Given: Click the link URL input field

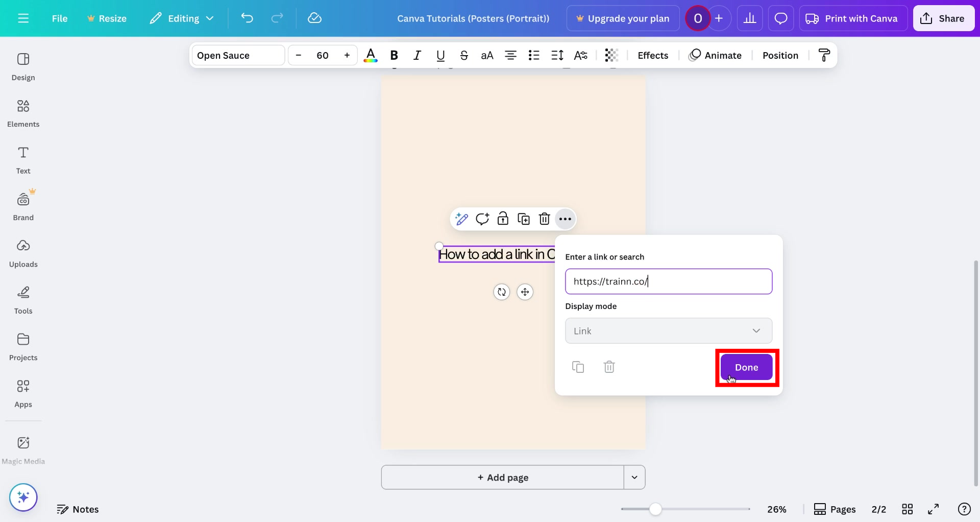Looking at the screenshot, I should (668, 281).
